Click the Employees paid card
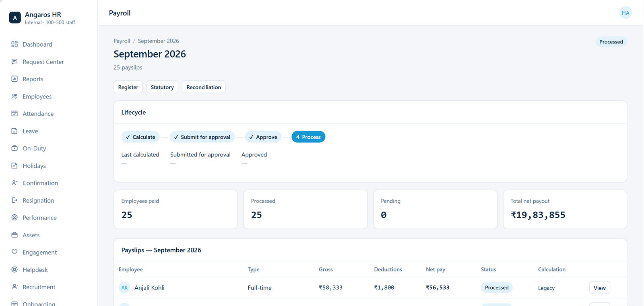 [176, 209]
